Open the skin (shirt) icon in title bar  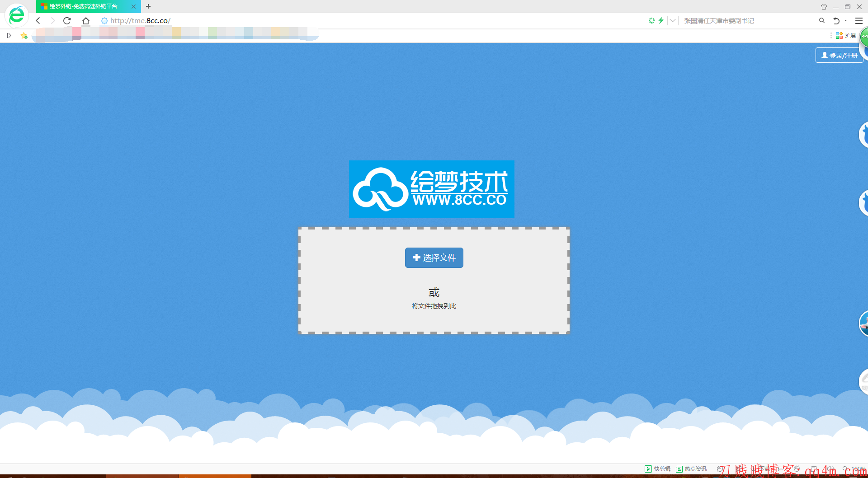824,7
